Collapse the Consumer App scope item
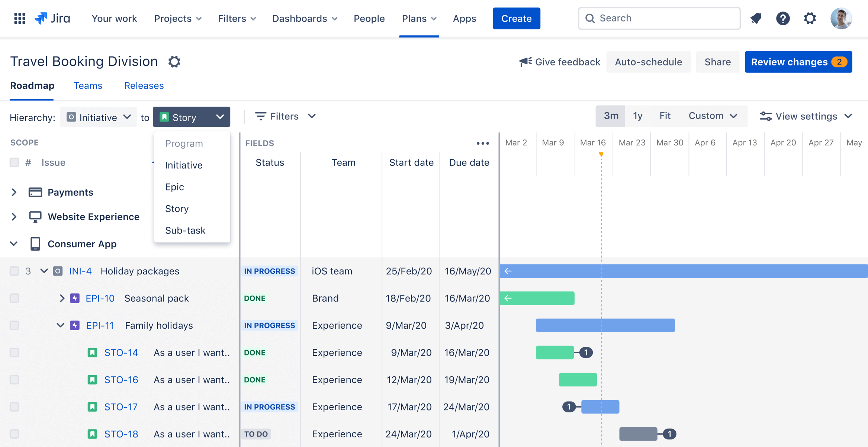The width and height of the screenshot is (868, 447). coord(14,244)
